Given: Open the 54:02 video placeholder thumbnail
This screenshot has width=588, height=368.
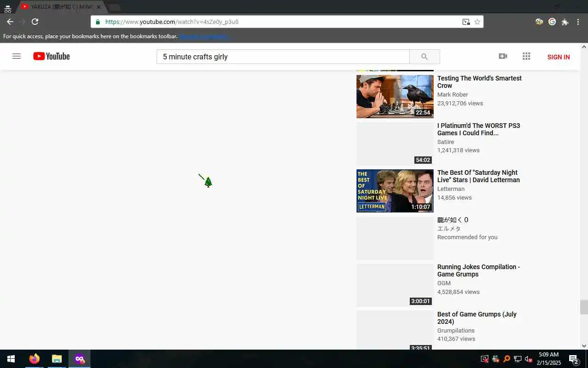Looking at the screenshot, I should (x=395, y=144).
